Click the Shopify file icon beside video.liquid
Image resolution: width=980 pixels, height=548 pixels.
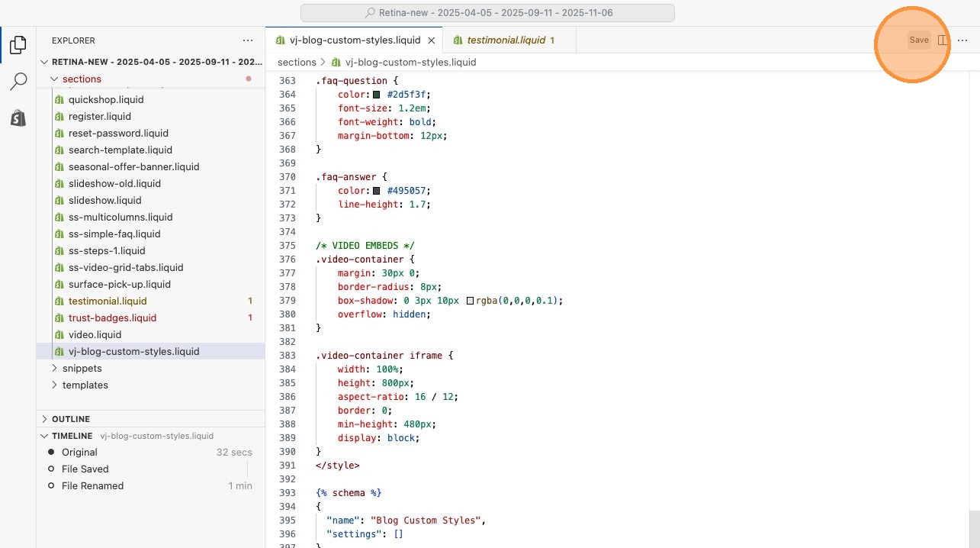(59, 335)
